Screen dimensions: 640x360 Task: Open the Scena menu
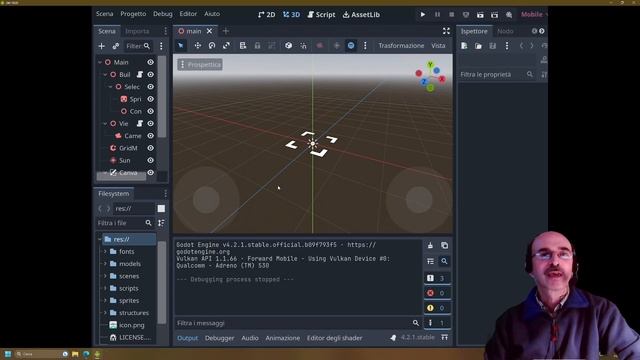click(x=104, y=14)
